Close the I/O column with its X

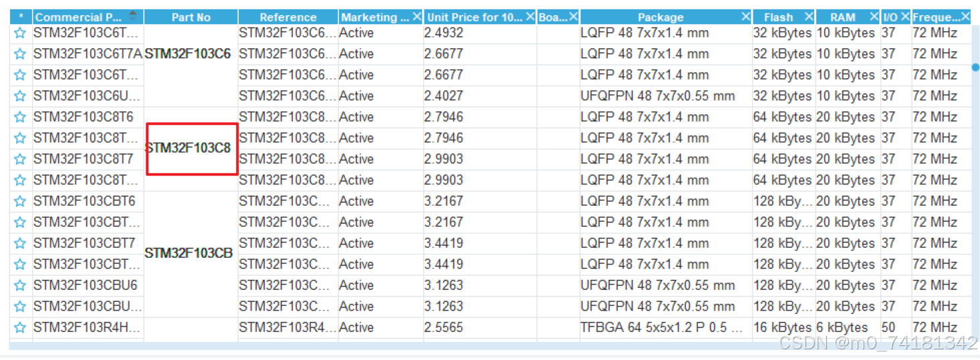[x=905, y=17]
